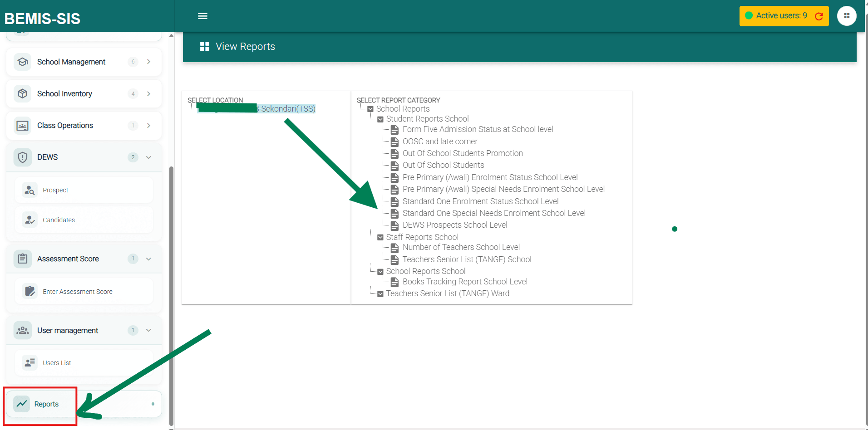Click the red refresh active users icon
Viewport: 868px width, 430px height.
(x=819, y=16)
